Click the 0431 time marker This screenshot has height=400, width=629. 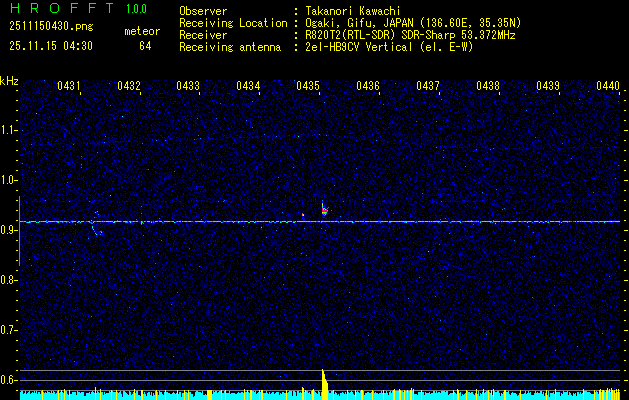[69, 86]
